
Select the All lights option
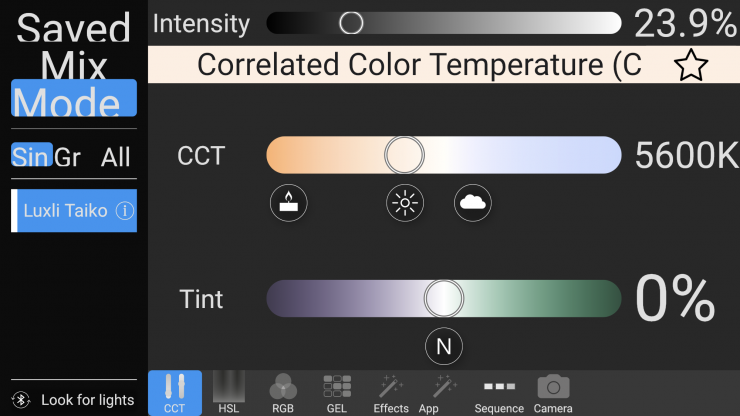116,156
